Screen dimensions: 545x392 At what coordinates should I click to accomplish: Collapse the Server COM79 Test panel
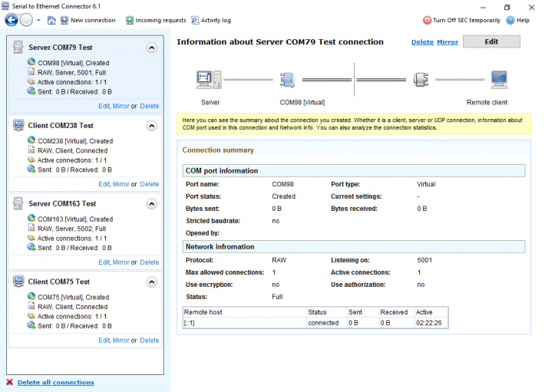pos(151,48)
